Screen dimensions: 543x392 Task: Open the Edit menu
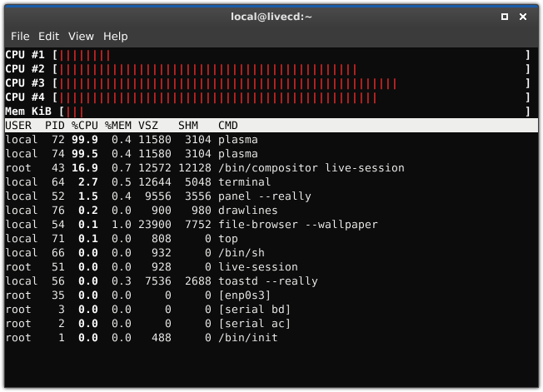click(48, 37)
